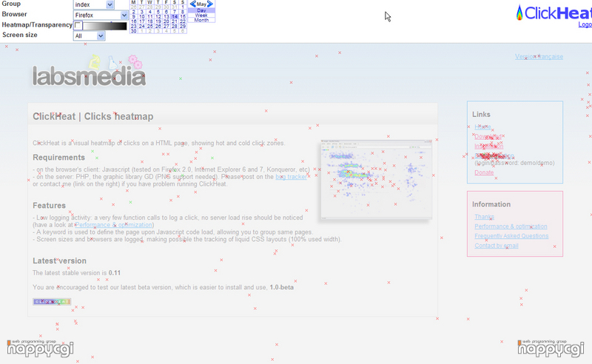
Task: Select May 27 in the calendar
Action: (x=166, y=26)
